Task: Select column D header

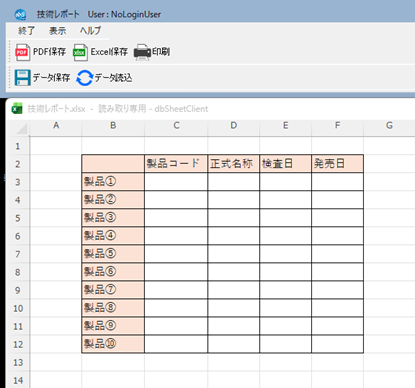Action: 233,126
